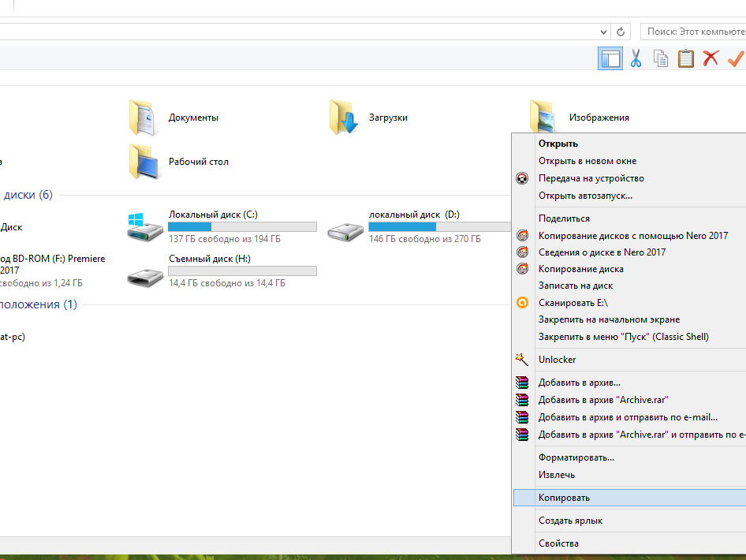Choose Копировать from the context menu
The width and height of the screenshot is (746, 560).
tap(629, 498)
